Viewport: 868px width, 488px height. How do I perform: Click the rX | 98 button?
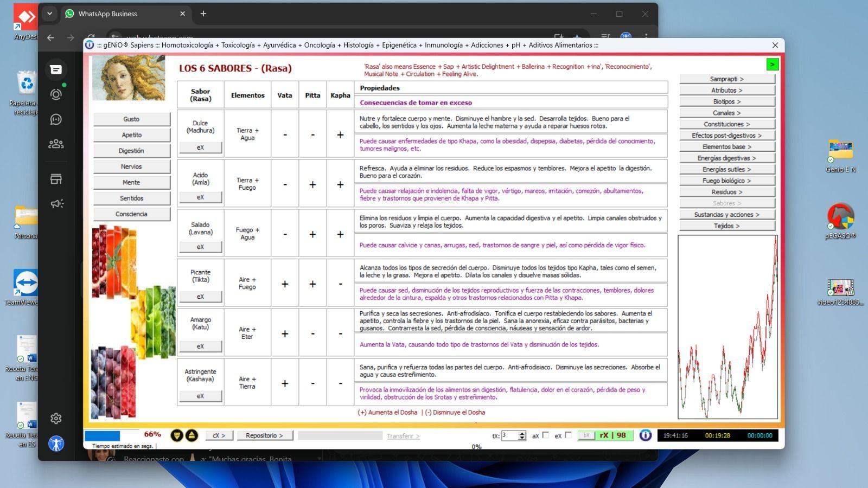pyautogui.click(x=613, y=435)
